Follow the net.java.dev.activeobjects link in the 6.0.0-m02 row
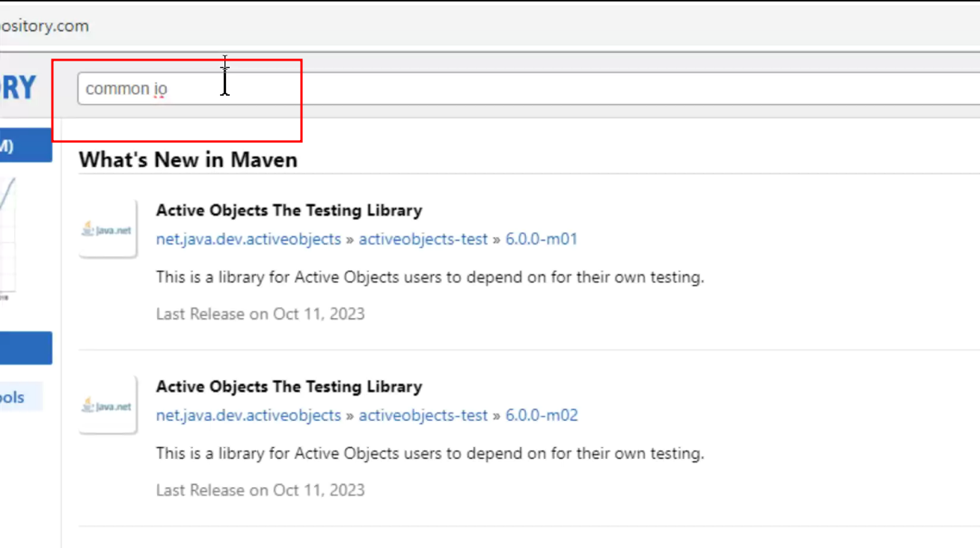Screen dimensions: 980x548 (248, 415)
